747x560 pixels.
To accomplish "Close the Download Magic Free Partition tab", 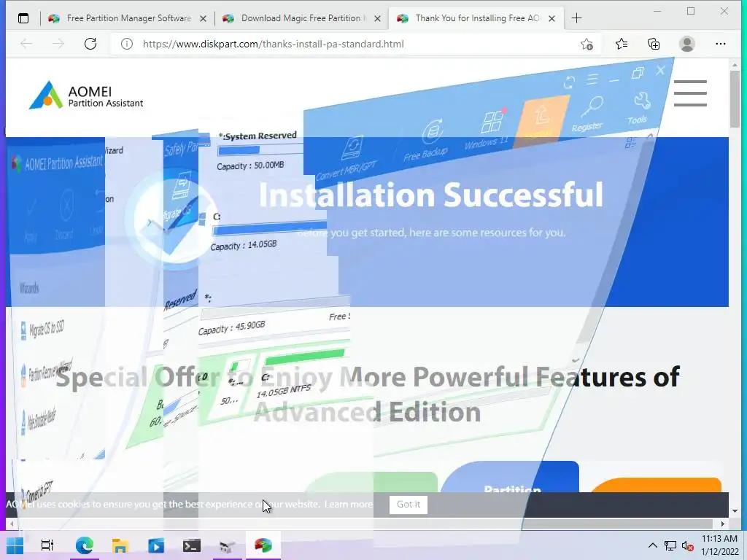I will (x=377, y=18).
